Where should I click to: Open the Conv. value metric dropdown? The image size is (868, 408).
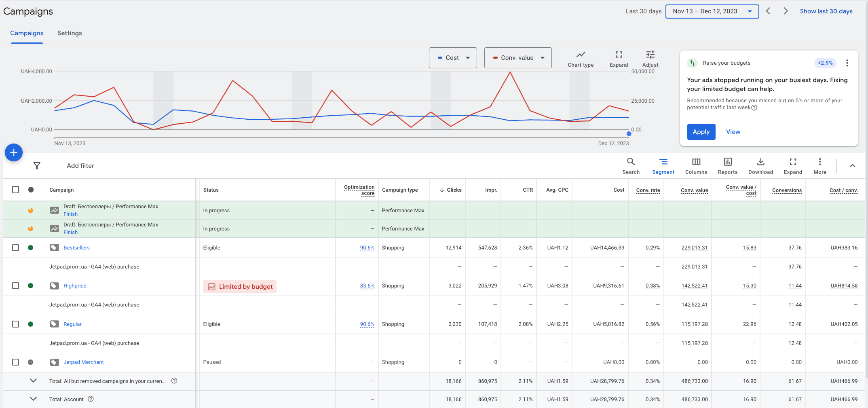pyautogui.click(x=518, y=58)
